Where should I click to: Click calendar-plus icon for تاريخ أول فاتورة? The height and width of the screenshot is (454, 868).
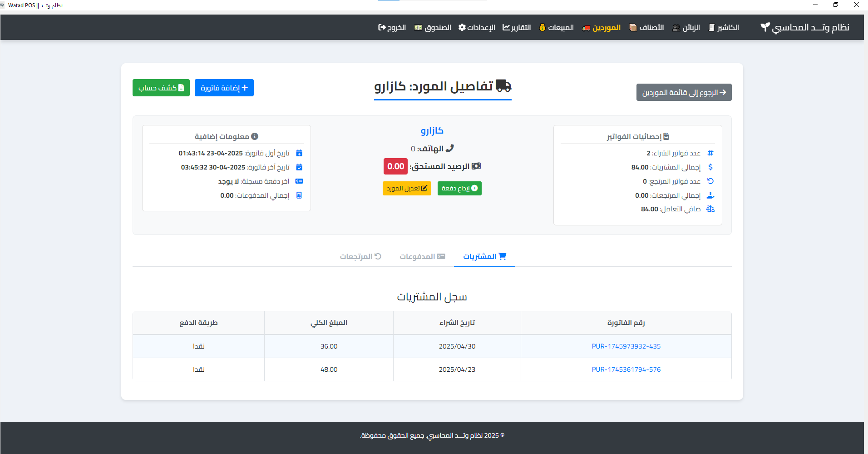click(299, 153)
